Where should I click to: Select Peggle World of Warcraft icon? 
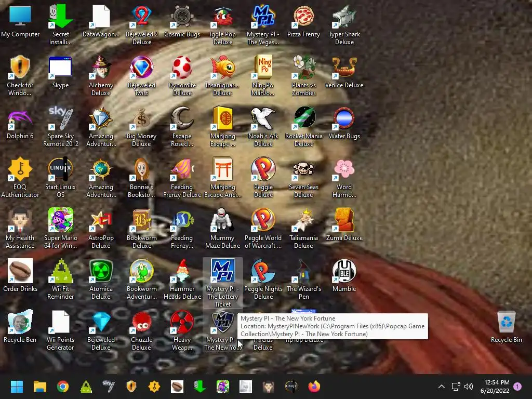point(263,228)
